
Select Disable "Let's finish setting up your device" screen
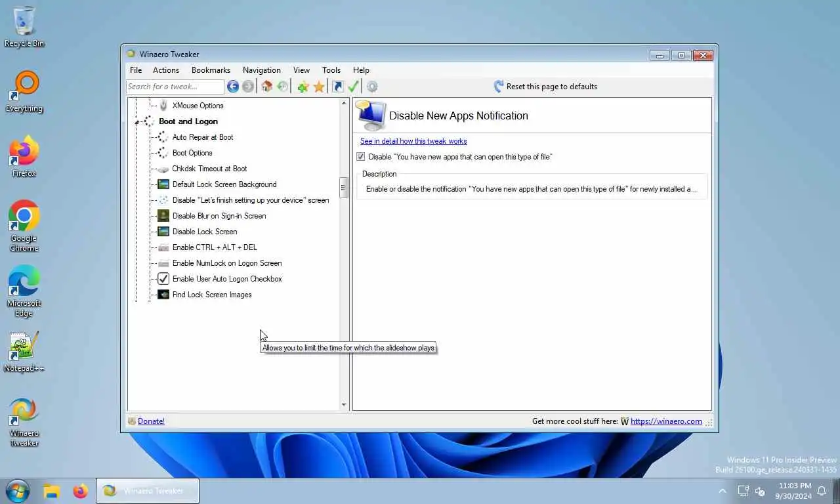pos(251,200)
